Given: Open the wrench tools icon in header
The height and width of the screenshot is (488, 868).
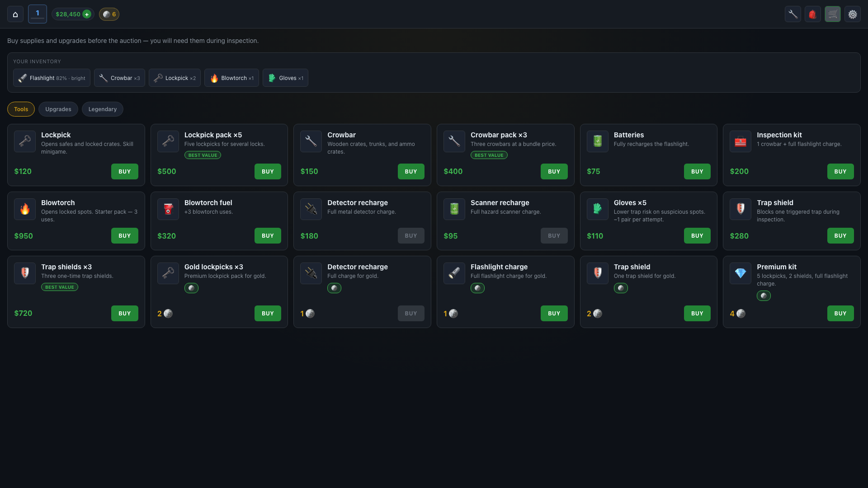Looking at the screenshot, I should pos(793,14).
